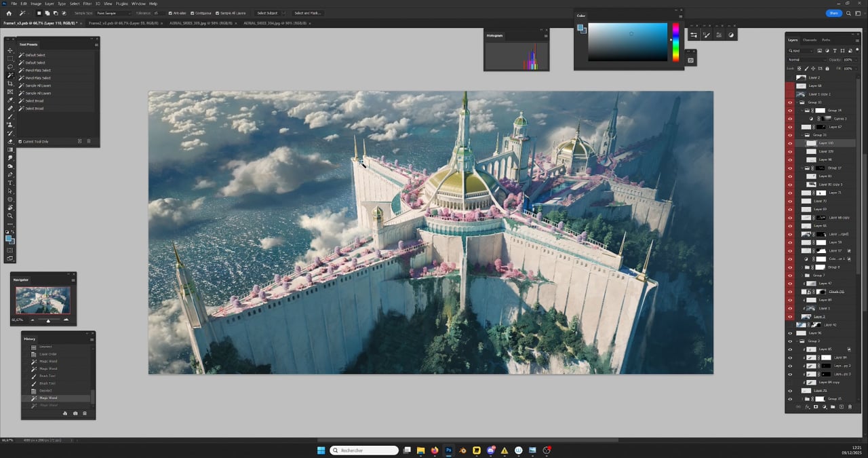This screenshot has height=458, width=868.
Task: Collapse Group 10 in Layers
Action: [x=797, y=102]
